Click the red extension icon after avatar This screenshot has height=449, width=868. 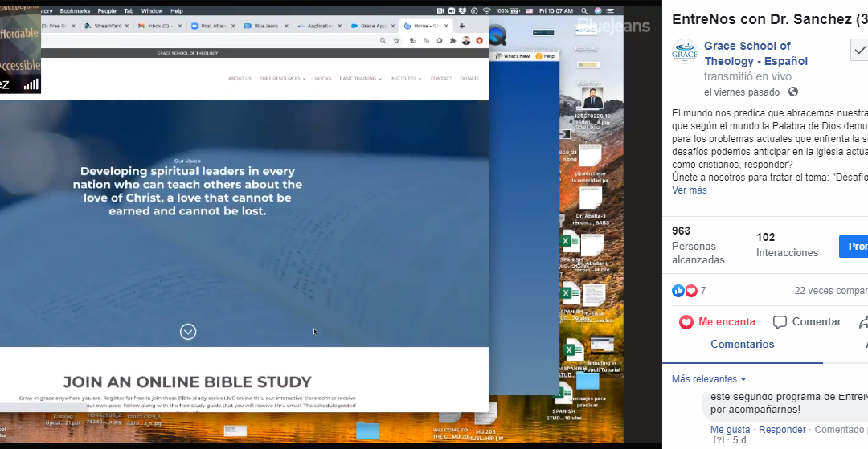click(x=479, y=40)
